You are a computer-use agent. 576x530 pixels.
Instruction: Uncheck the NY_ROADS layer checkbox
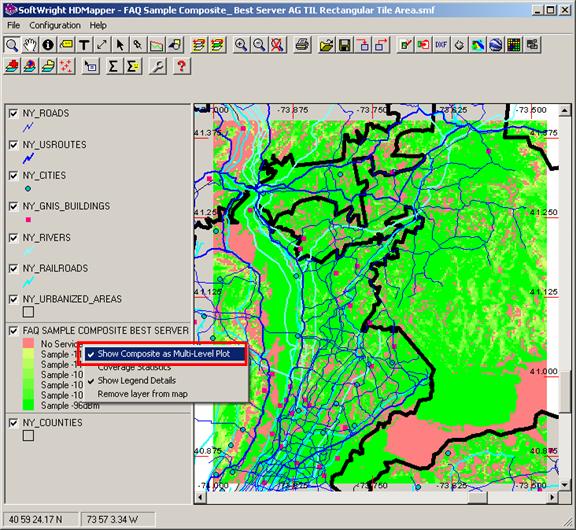[14, 113]
